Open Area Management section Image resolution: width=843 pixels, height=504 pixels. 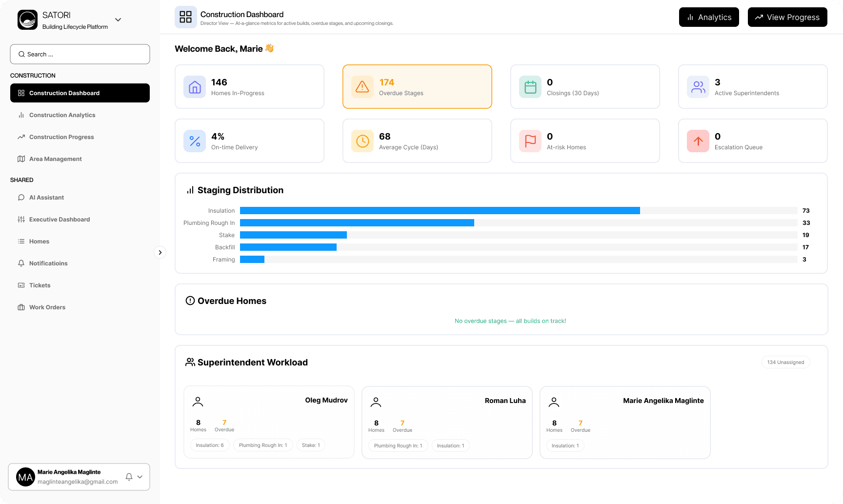[80, 159]
